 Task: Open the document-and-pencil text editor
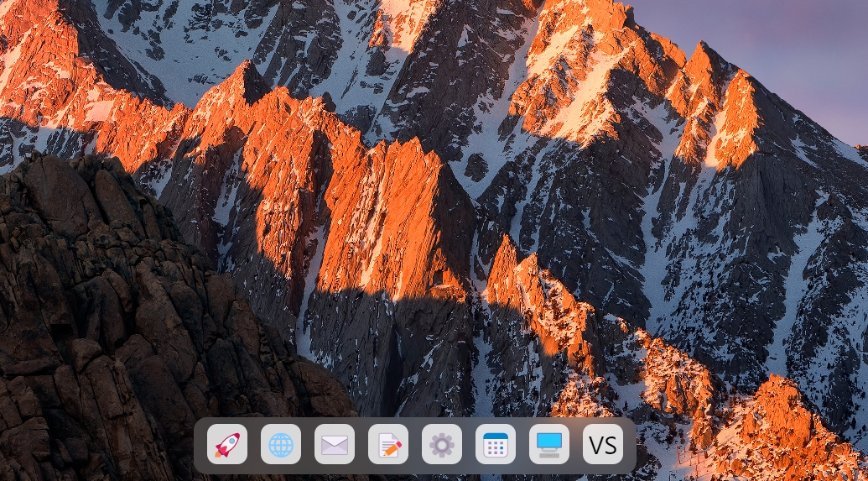tap(388, 444)
